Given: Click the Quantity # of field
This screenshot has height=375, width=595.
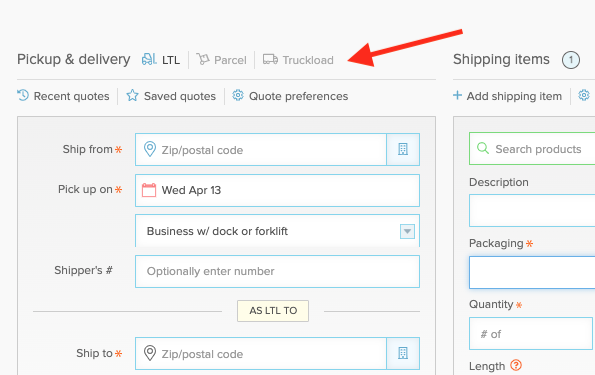Looking at the screenshot, I should (x=530, y=334).
